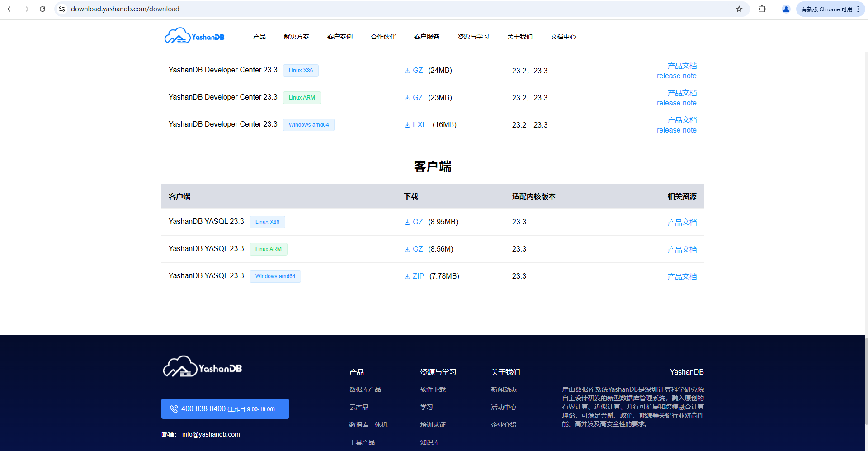Click the download icon next to ZIP (7.78MB)
The image size is (868, 451).
[406, 276]
